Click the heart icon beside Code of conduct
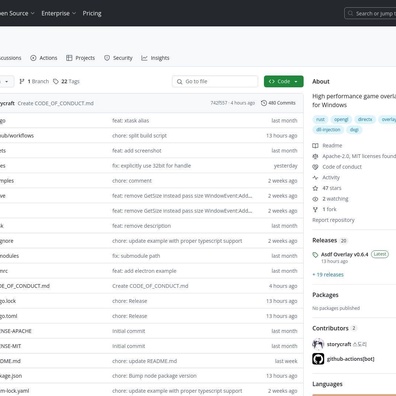 coord(315,167)
